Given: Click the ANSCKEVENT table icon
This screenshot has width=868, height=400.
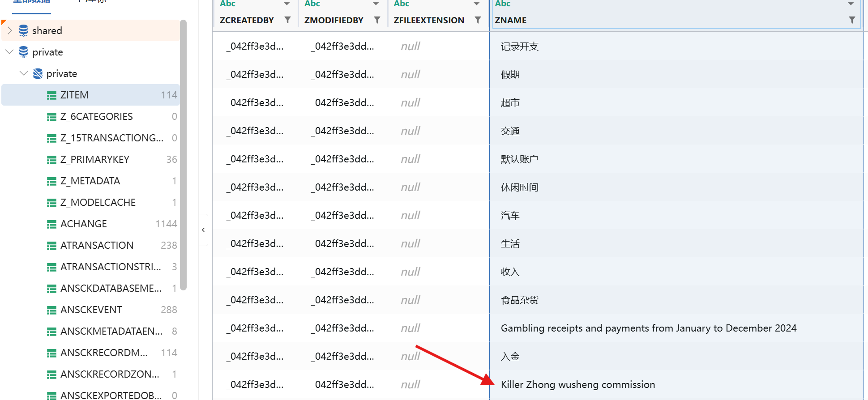Looking at the screenshot, I should (x=52, y=310).
